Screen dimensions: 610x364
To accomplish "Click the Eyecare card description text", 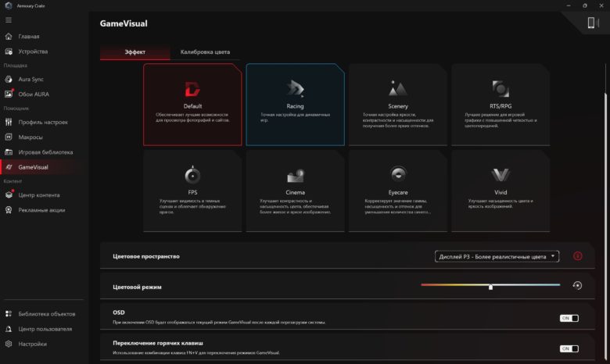I will pos(397,206).
